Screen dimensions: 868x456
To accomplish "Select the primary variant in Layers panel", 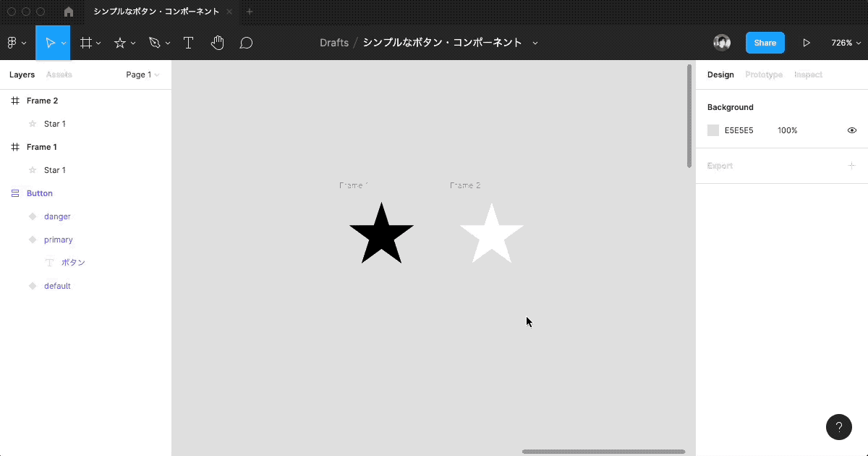I will click(x=59, y=239).
